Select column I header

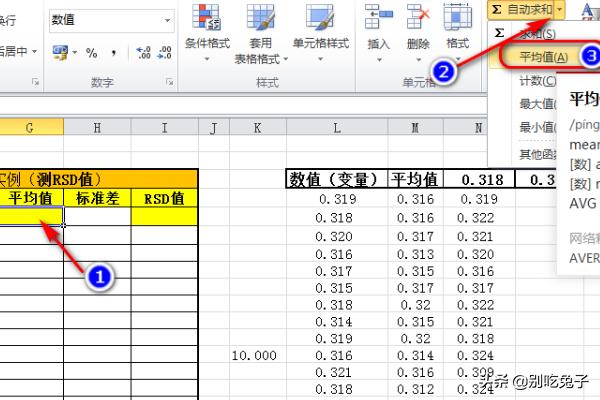pos(165,127)
